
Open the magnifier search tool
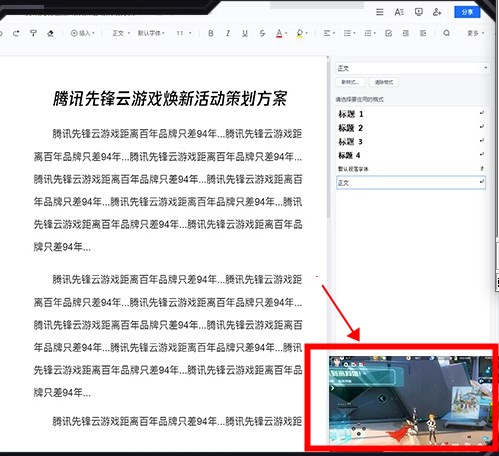pos(447,33)
